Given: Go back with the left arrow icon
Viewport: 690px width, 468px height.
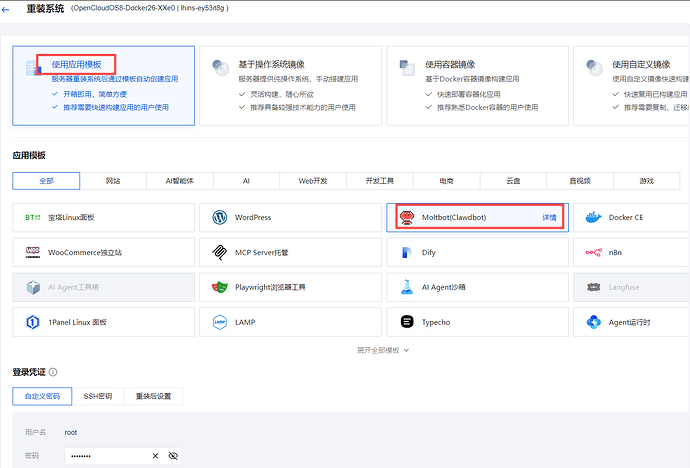Looking at the screenshot, I should 5,9.
